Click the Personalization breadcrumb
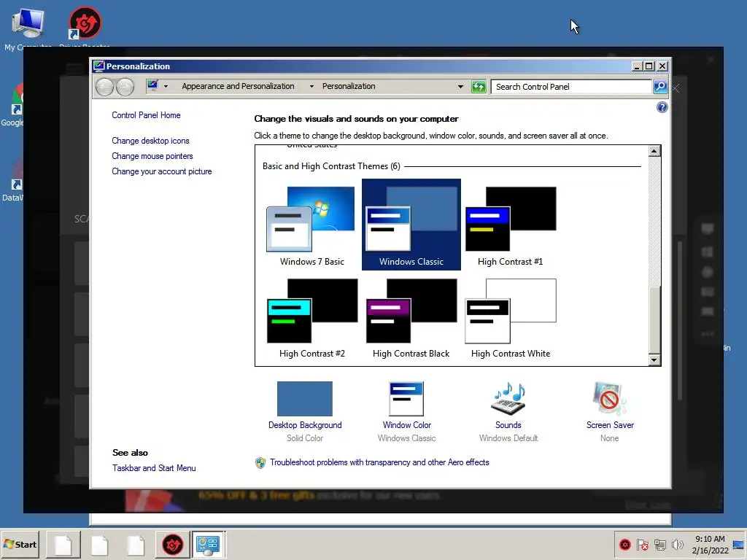The image size is (747, 560). (349, 86)
